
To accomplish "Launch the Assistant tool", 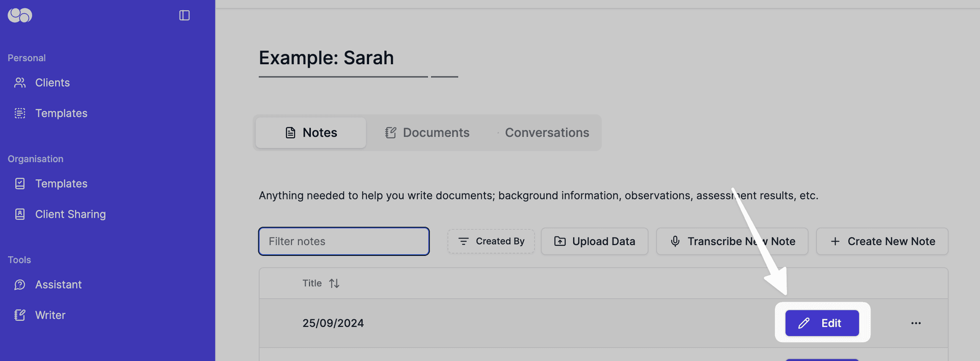I will [x=58, y=285].
